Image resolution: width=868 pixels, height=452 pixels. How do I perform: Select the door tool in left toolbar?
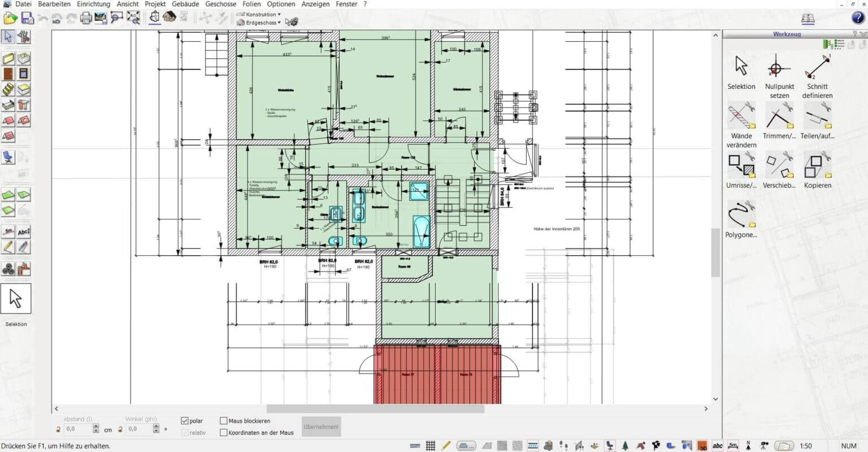[x=8, y=74]
